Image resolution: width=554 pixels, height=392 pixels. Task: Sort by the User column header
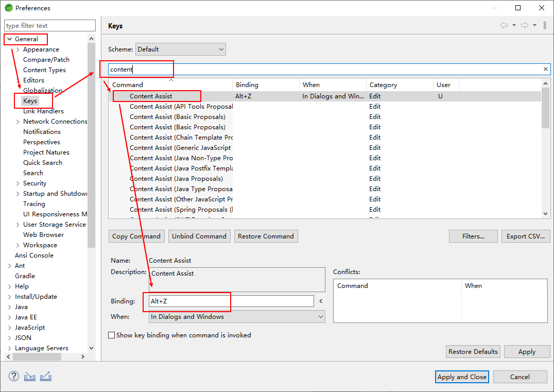click(x=446, y=85)
